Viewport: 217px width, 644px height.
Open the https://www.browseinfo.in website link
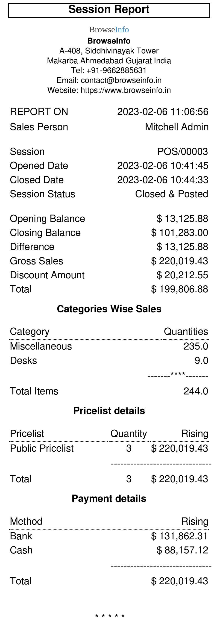click(126, 90)
